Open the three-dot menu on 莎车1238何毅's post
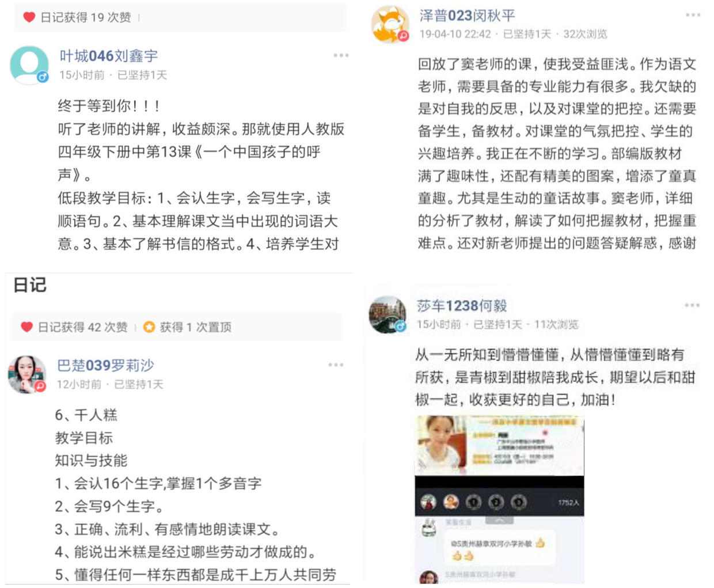This screenshot has width=714, height=588. [x=692, y=305]
